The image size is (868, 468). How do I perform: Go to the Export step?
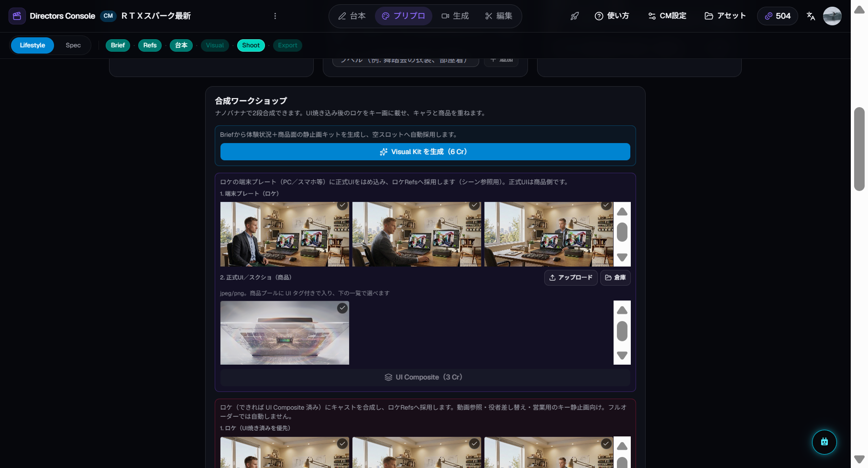[287, 45]
